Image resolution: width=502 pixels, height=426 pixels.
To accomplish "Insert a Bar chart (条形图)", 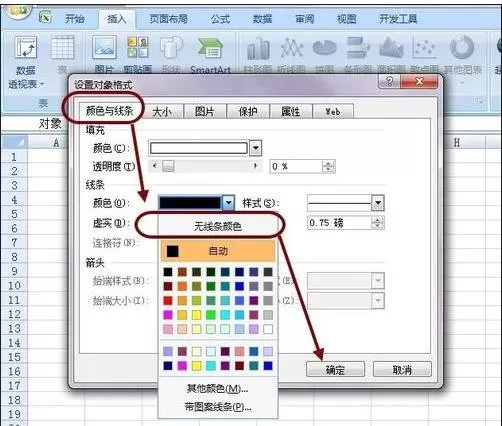I will coord(358,48).
